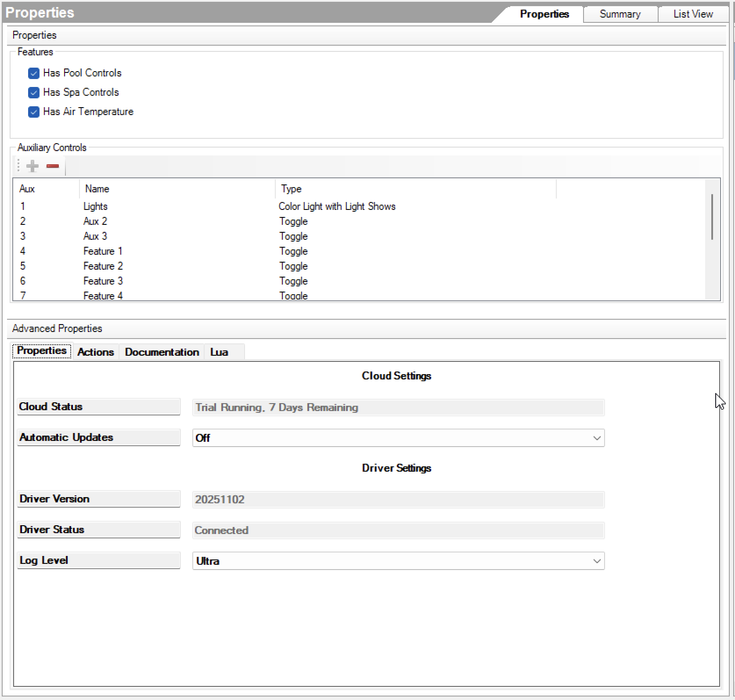735x700 pixels.
Task: Click the plus icon to add auxiliary control
Action: 32,166
